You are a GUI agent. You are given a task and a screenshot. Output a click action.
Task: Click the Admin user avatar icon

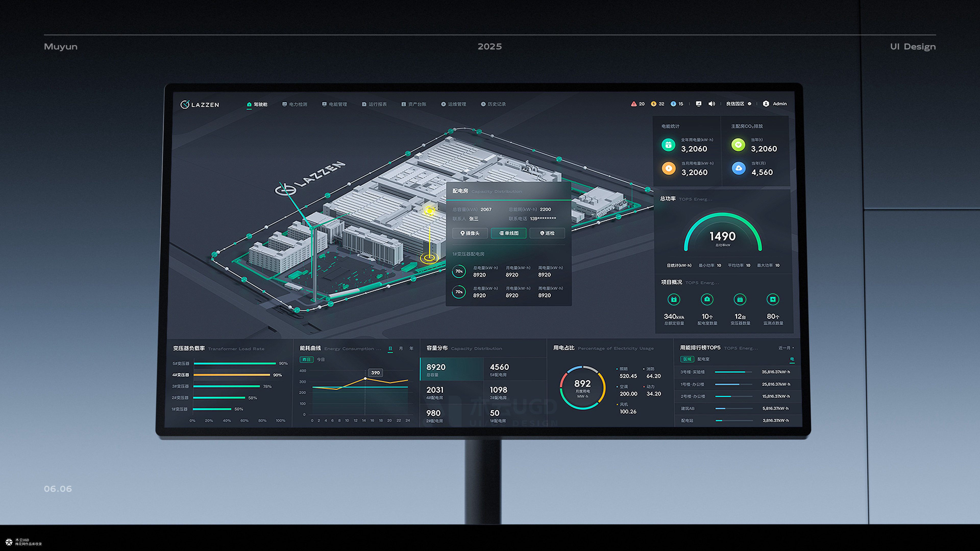(766, 104)
